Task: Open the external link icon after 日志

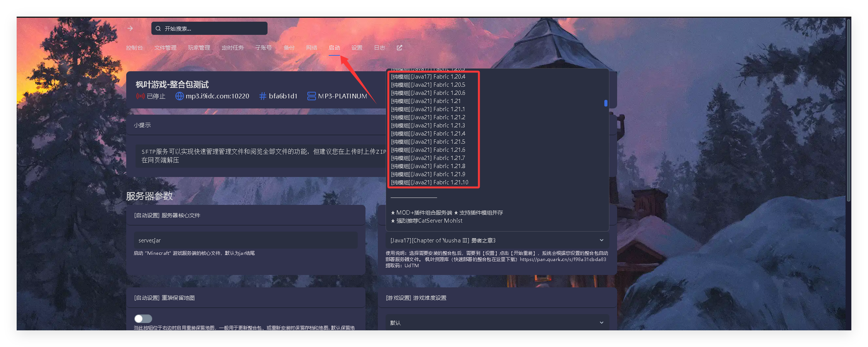Action: coord(400,48)
